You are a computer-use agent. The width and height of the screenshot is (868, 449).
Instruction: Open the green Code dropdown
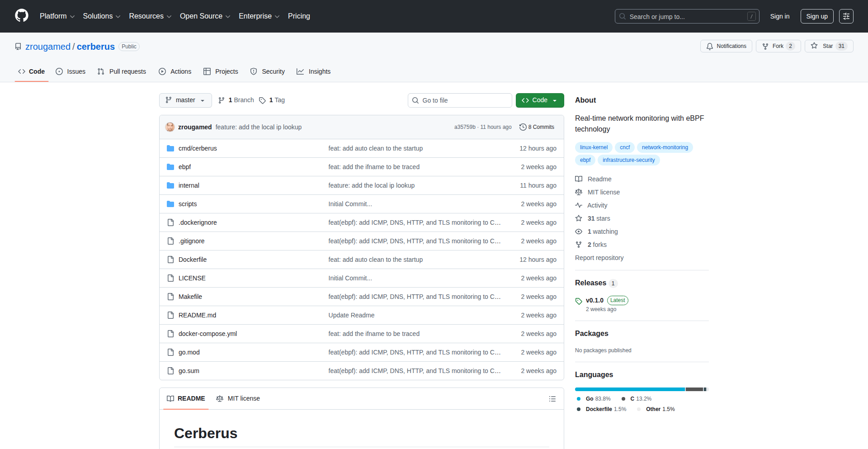(539, 100)
